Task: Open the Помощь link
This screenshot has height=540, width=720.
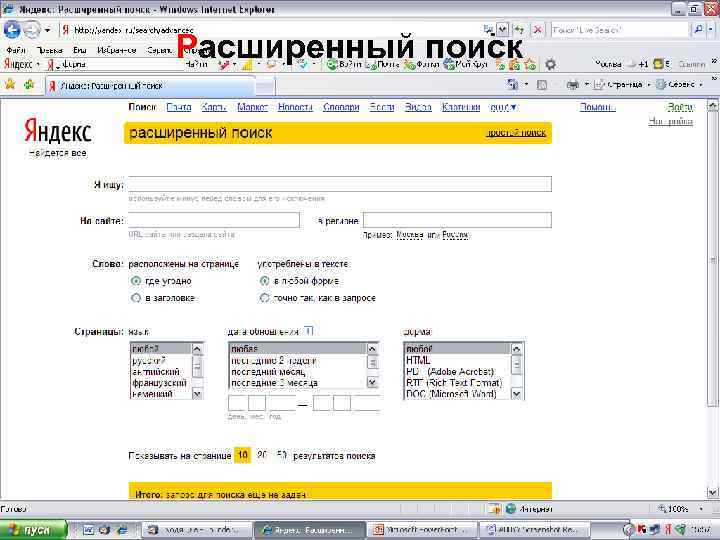Action: pyautogui.click(x=597, y=107)
